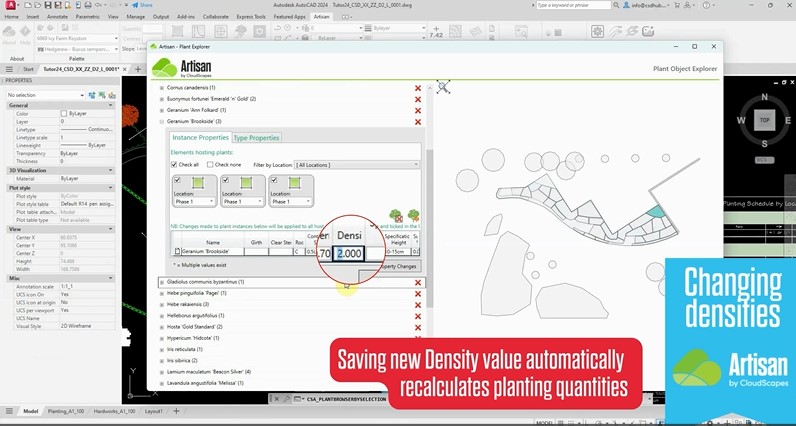Enable the Check all checkbox
796x426 pixels.
[x=173, y=164]
